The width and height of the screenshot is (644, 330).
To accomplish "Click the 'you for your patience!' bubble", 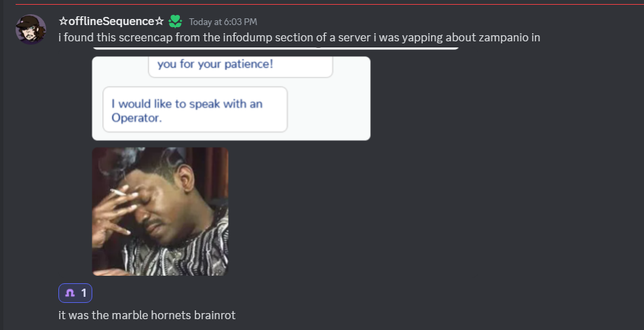I will [x=240, y=67].
